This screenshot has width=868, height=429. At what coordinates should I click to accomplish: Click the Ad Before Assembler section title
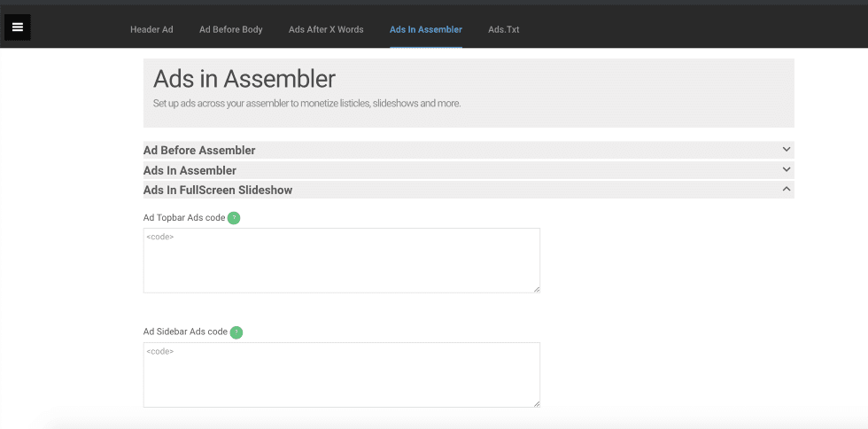199,151
